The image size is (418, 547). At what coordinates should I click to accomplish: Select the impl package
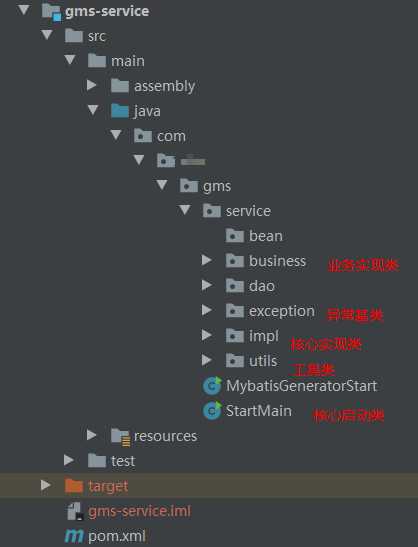(x=263, y=336)
